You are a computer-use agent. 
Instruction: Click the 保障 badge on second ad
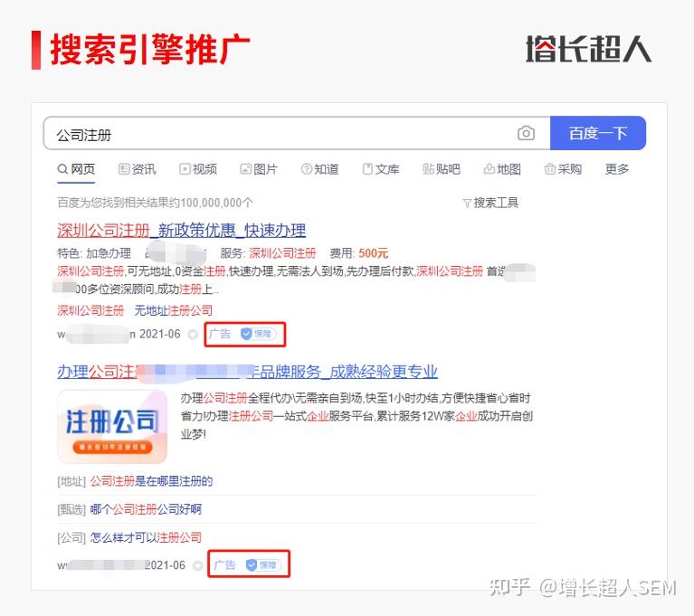pos(263,565)
